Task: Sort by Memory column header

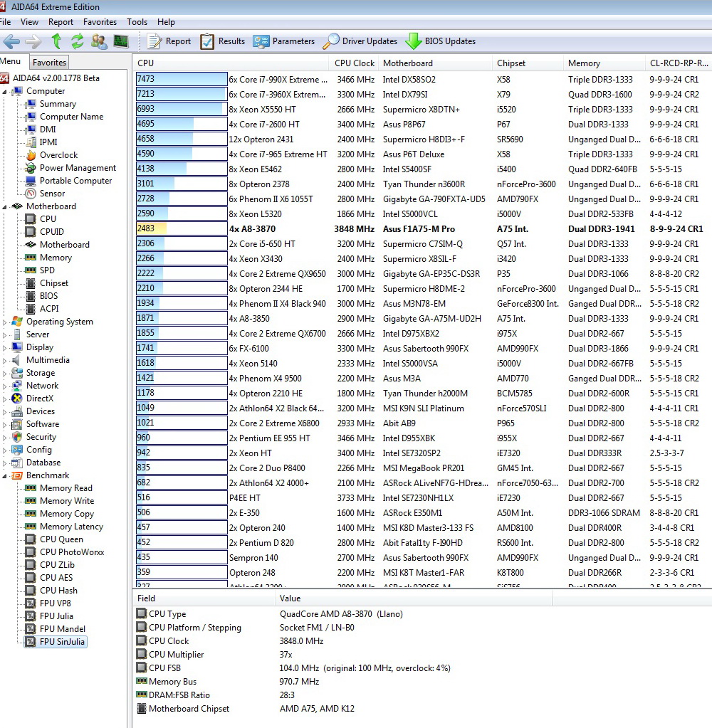Action: [x=604, y=63]
